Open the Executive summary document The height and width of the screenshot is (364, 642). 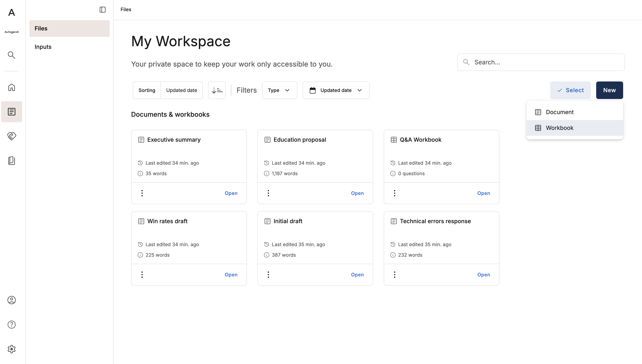pos(231,193)
